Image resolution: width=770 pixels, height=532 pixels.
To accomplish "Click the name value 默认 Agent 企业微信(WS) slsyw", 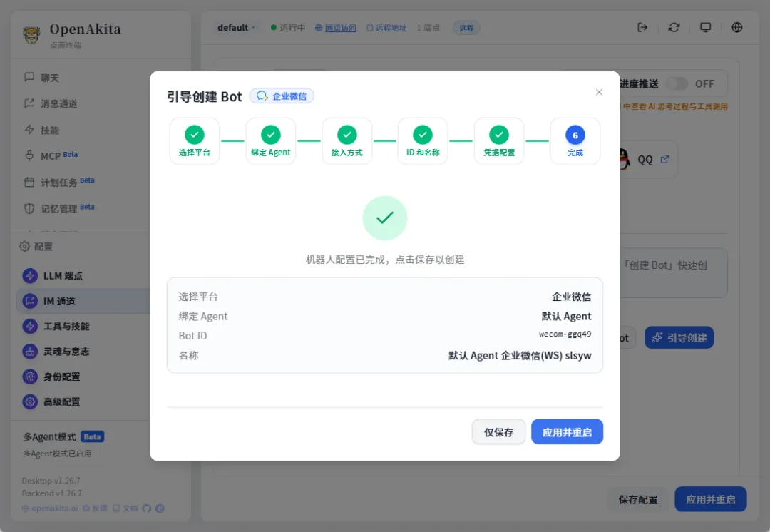I will [x=520, y=355].
